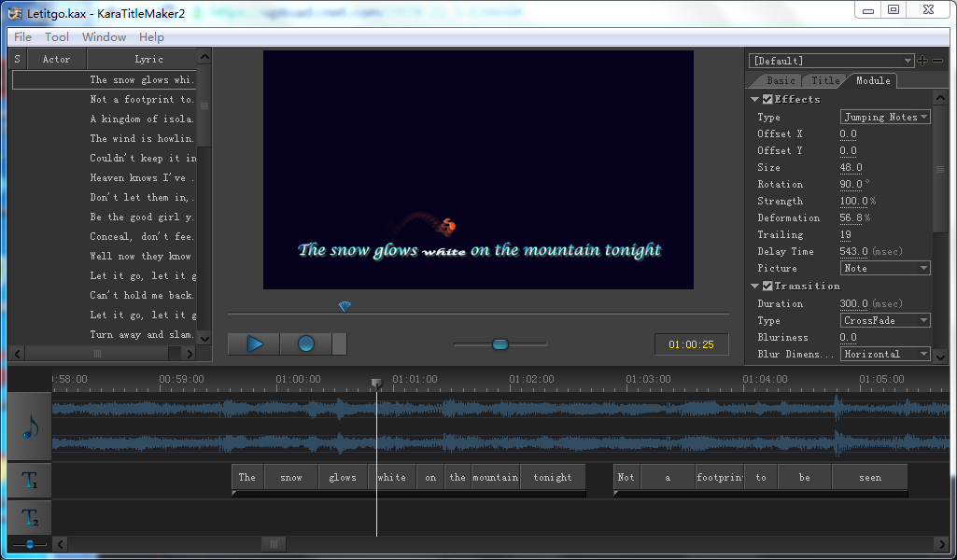Image resolution: width=957 pixels, height=560 pixels.
Task: Select the 'seen' word block on timeline
Action: tap(870, 478)
